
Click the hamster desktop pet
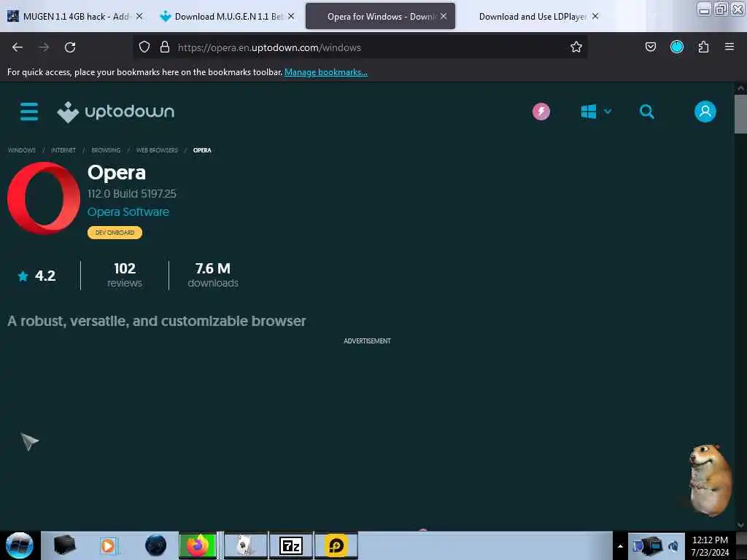(709, 480)
